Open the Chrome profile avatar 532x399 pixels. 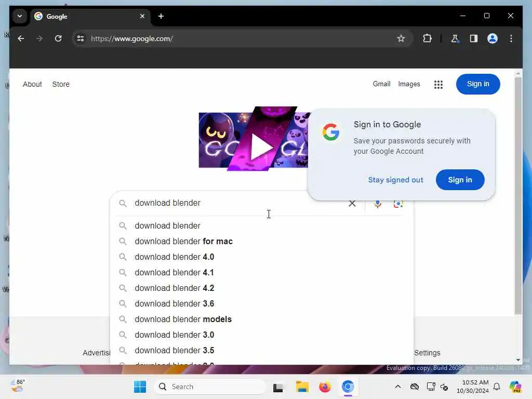click(493, 38)
